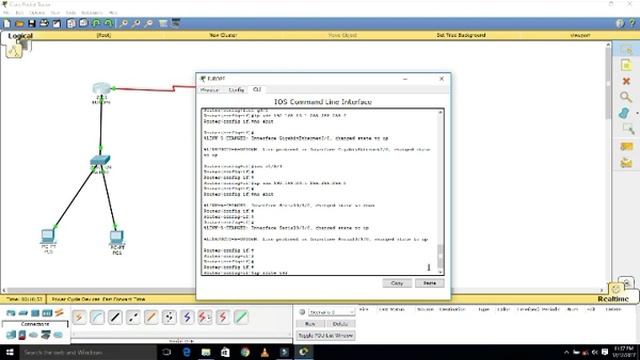The height and width of the screenshot is (360, 640).
Task: Click the Copy button below the CLI
Action: (397, 283)
